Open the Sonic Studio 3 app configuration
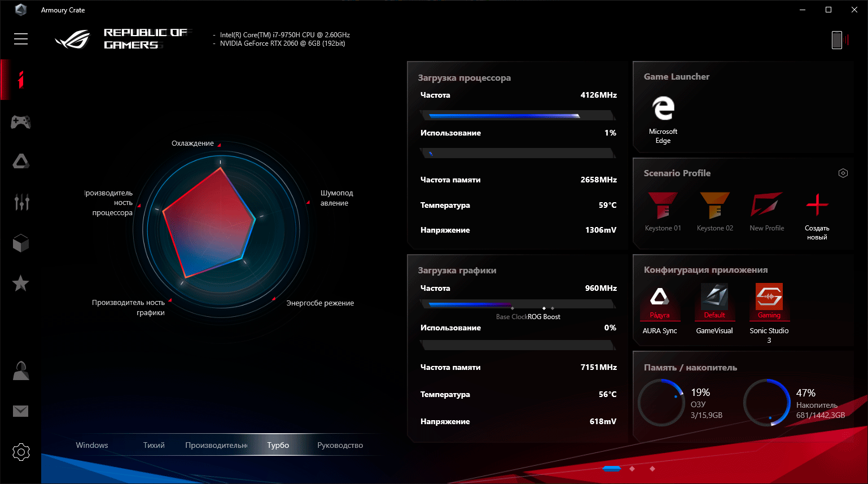This screenshot has height=484, width=868. click(x=769, y=313)
